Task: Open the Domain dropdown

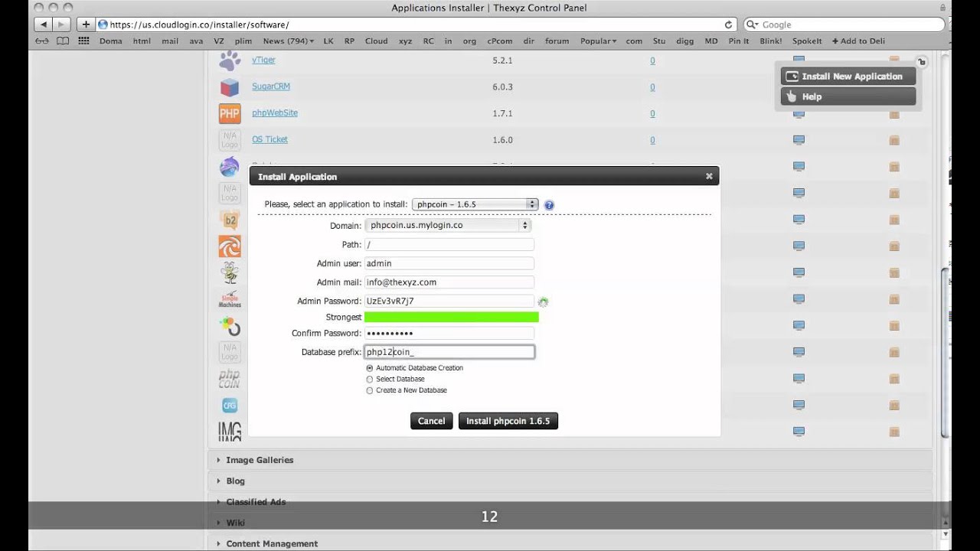Action: (448, 226)
